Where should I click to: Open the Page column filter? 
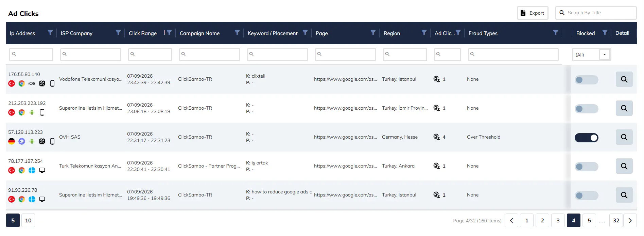tap(373, 32)
